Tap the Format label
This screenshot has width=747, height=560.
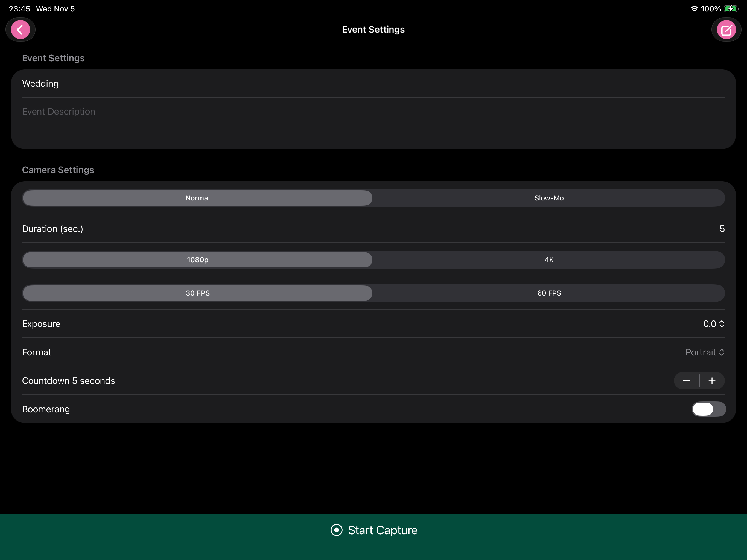point(36,352)
